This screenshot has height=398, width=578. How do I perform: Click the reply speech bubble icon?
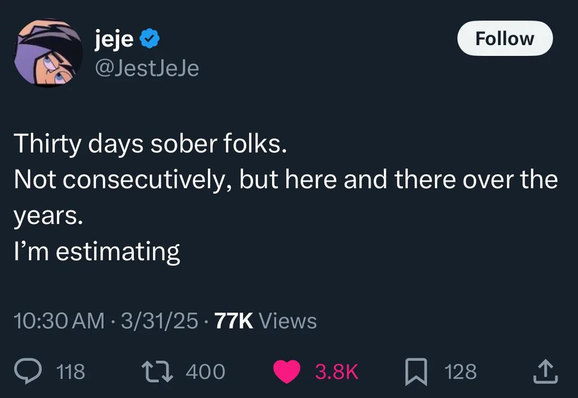click(x=28, y=371)
